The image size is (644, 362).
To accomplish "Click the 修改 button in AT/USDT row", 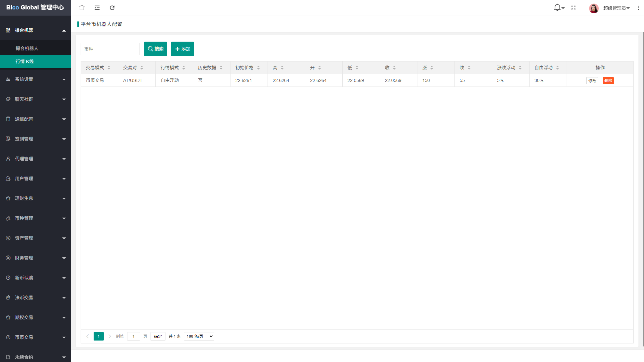I will click(592, 81).
